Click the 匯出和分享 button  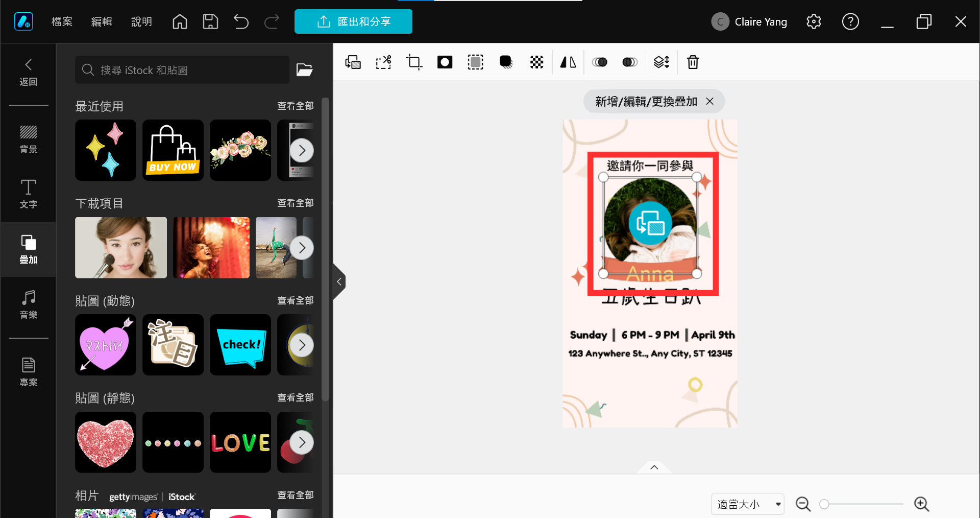click(x=353, y=21)
